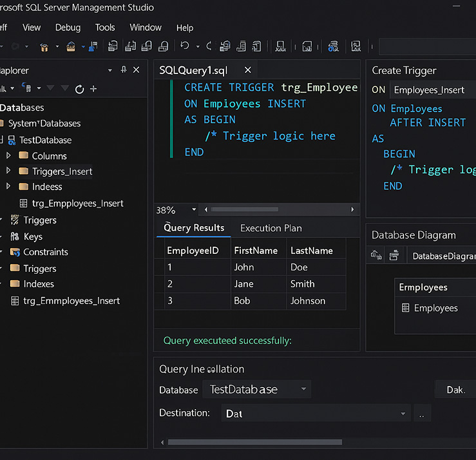This screenshot has width=476, height=460.
Task: Click the ON field showing Employees_Insert
Action: (x=433, y=90)
